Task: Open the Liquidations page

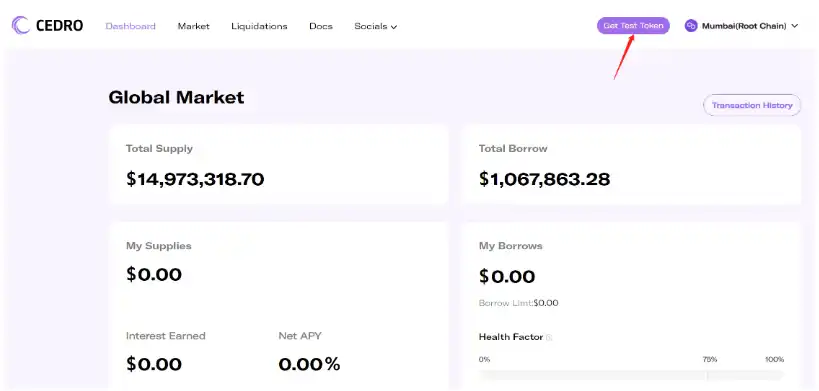Action: coord(259,26)
